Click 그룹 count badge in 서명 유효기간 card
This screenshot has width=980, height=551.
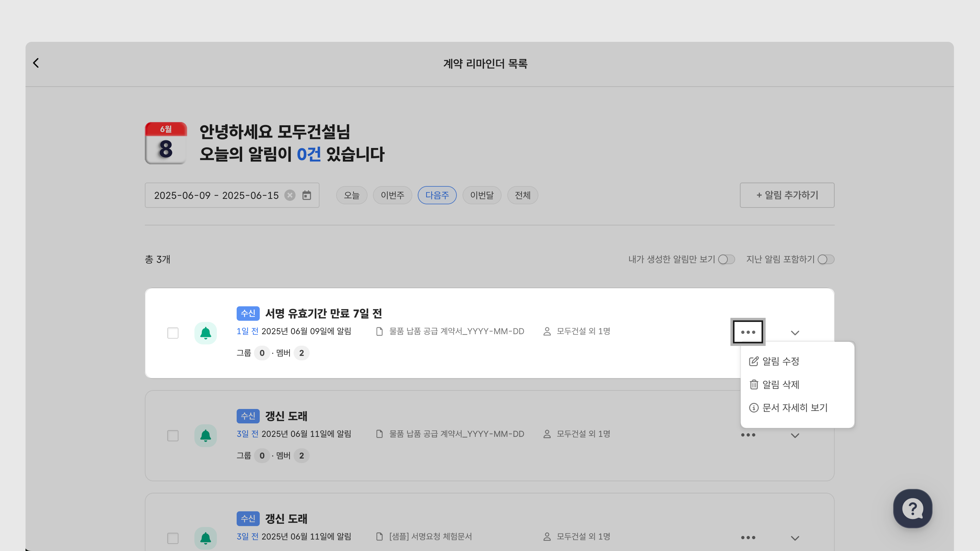262,353
